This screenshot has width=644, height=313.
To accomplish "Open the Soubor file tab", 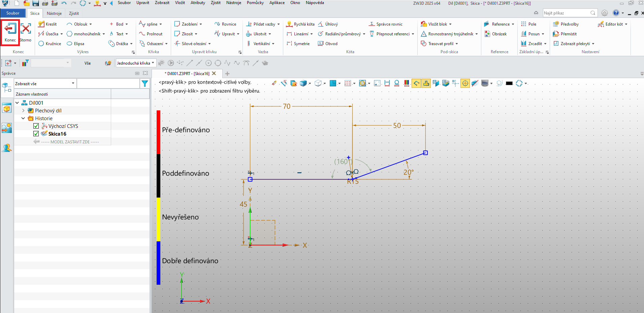I will (x=13, y=13).
